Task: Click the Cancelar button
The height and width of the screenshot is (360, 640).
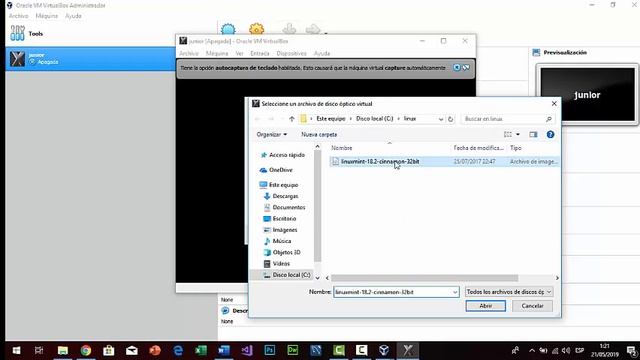Action: coord(532,306)
